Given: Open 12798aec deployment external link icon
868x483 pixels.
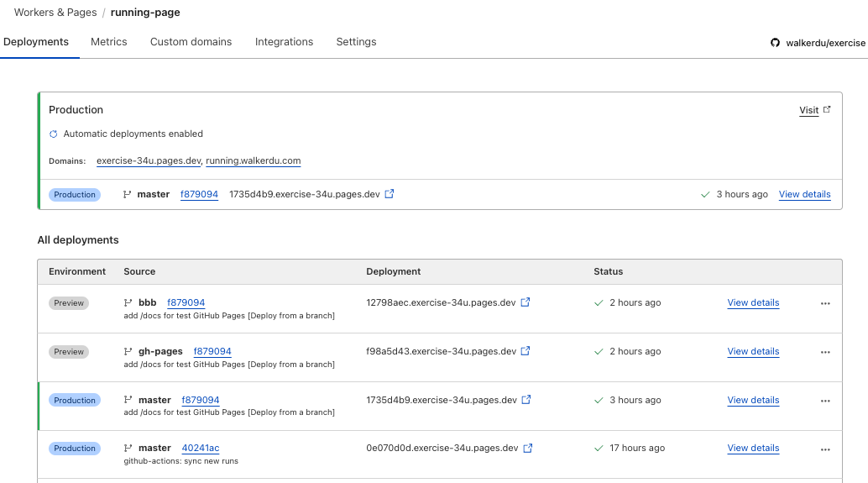Looking at the screenshot, I should point(526,302).
